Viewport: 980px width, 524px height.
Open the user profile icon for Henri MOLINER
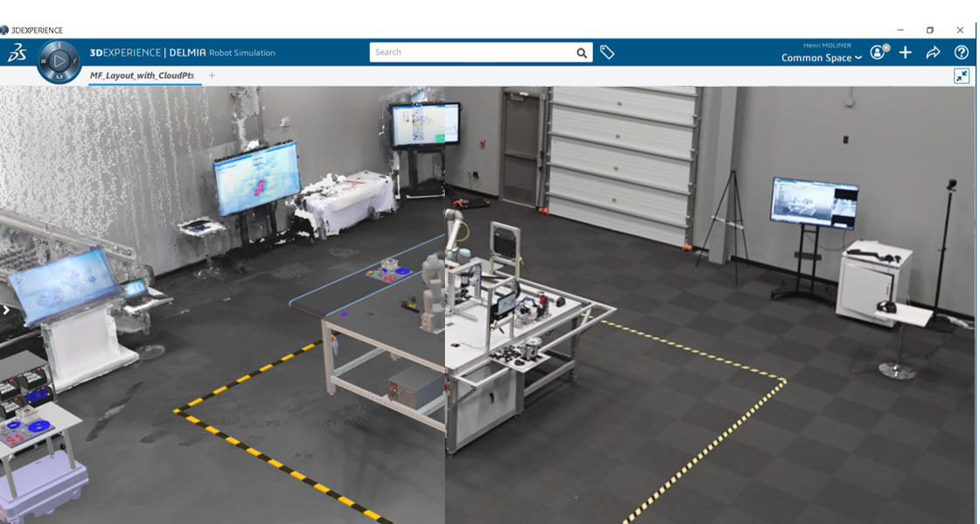(877, 52)
